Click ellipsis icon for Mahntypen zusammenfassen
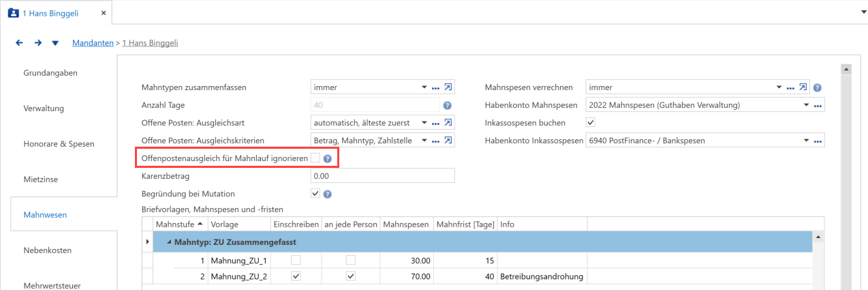The image size is (868, 290). 435,88
